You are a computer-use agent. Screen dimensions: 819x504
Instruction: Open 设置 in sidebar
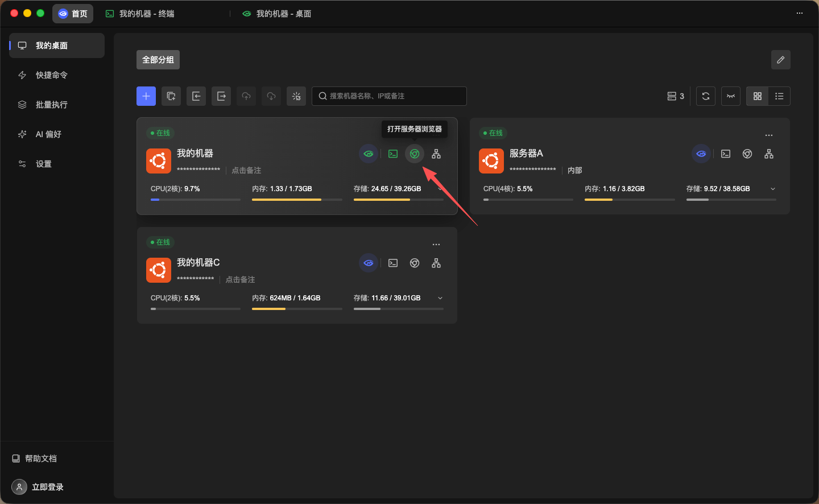(x=57, y=164)
